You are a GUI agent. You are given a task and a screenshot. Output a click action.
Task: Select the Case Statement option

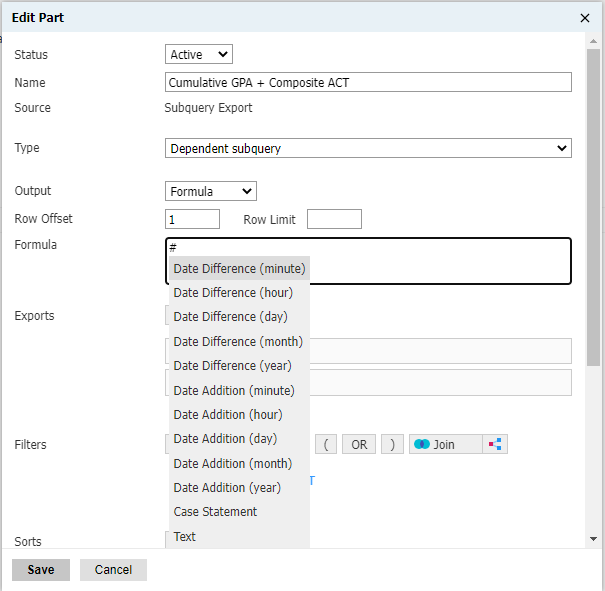(215, 512)
